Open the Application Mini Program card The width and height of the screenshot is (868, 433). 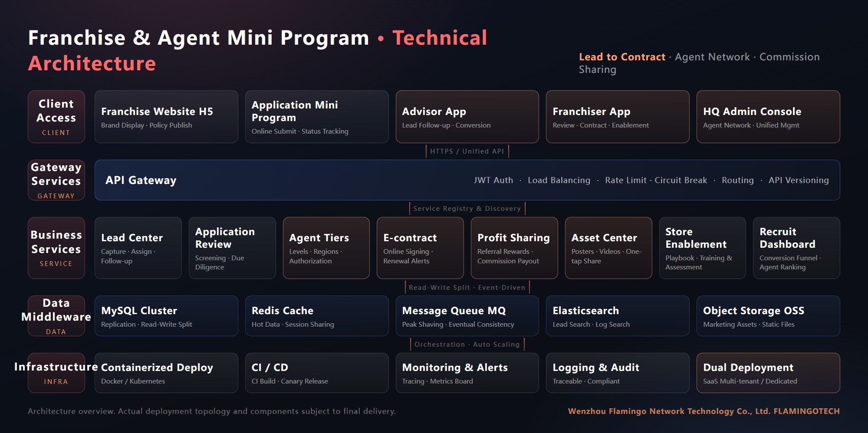(x=317, y=117)
